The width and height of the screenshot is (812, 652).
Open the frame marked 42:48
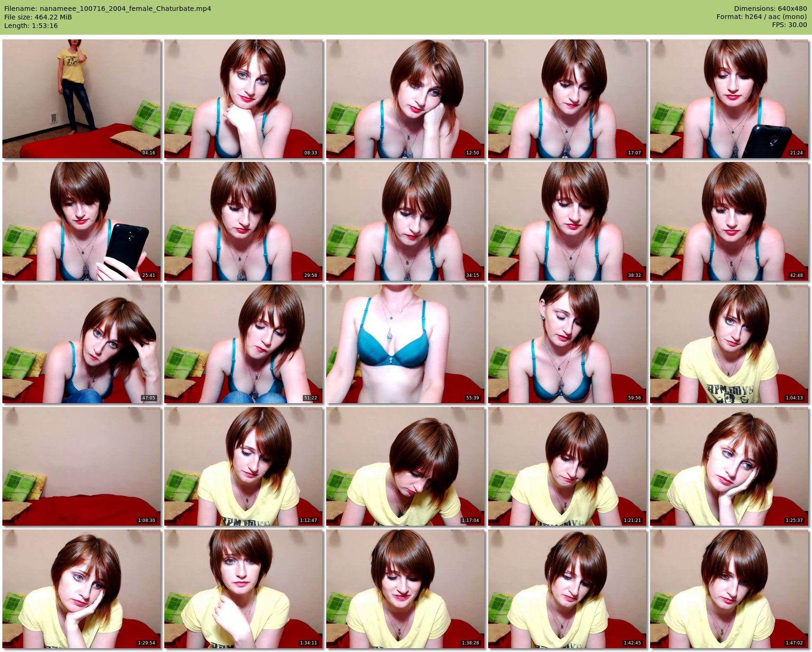click(x=729, y=221)
